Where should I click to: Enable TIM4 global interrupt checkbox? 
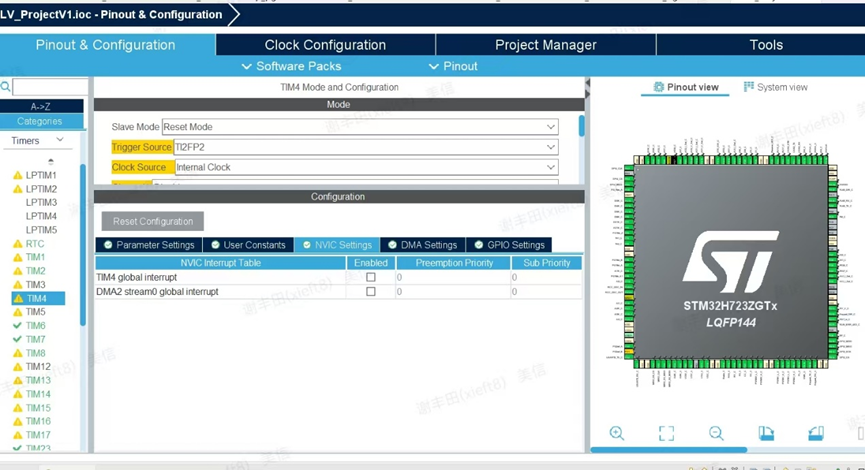[x=371, y=277]
